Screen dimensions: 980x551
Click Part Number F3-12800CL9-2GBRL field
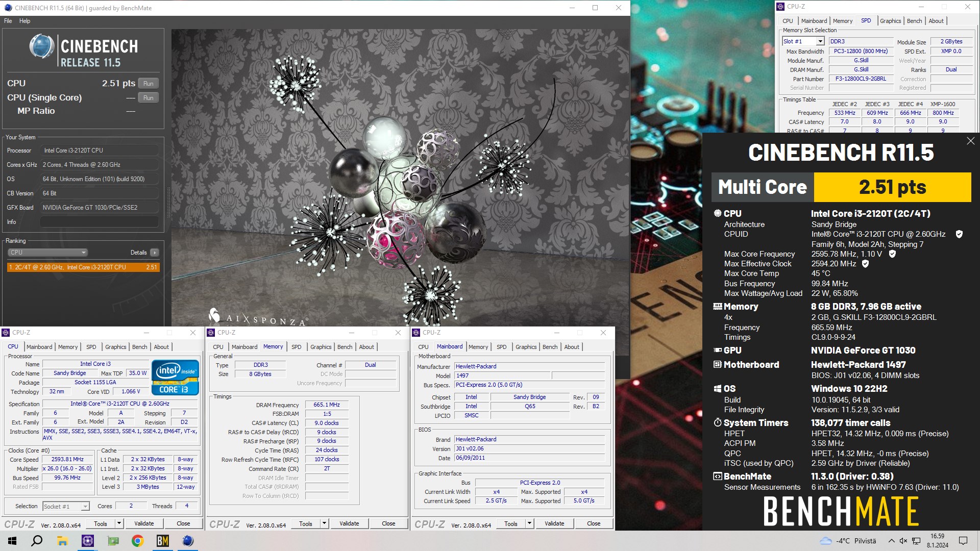pyautogui.click(x=861, y=79)
